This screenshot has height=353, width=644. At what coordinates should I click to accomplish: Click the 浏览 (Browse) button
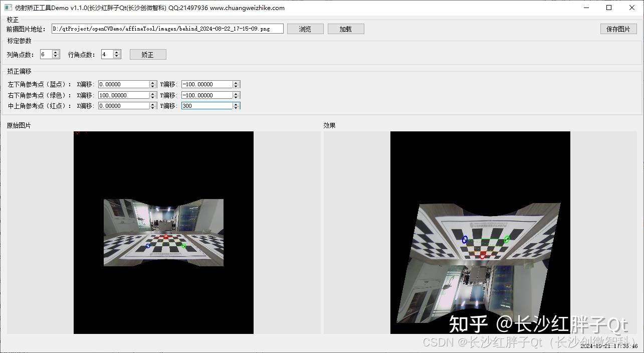[x=305, y=29]
